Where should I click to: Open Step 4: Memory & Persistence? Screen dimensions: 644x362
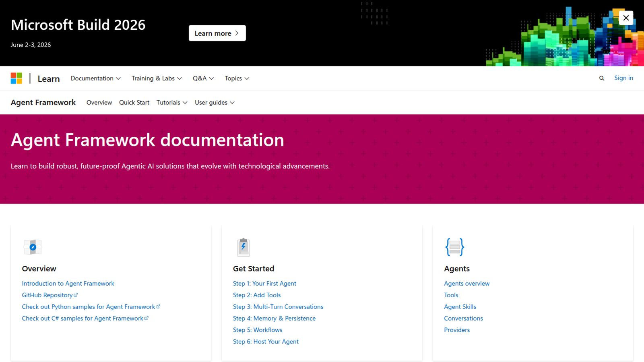coord(274,319)
